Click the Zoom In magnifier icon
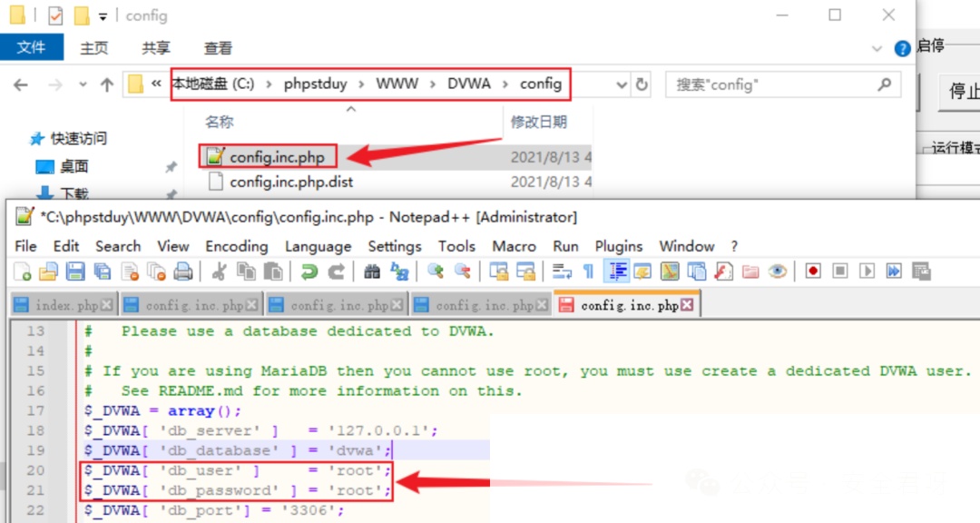The image size is (980, 523). click(436, 271)
